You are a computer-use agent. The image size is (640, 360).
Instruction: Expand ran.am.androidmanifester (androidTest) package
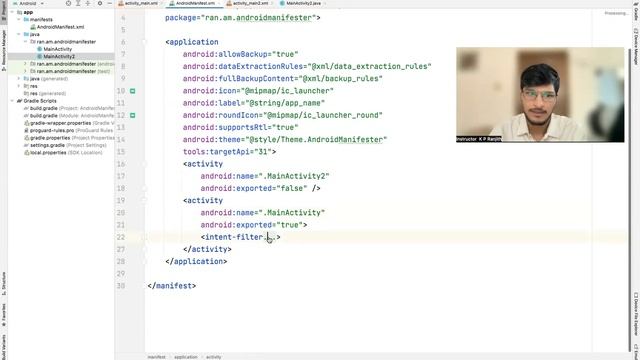point(25,64)
